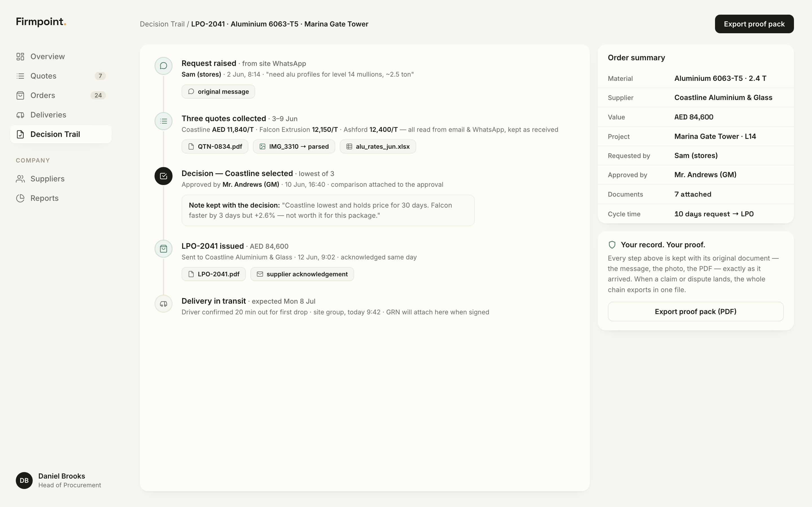
Task: Click the Reports pie chart icon
Action: point(20,198)
